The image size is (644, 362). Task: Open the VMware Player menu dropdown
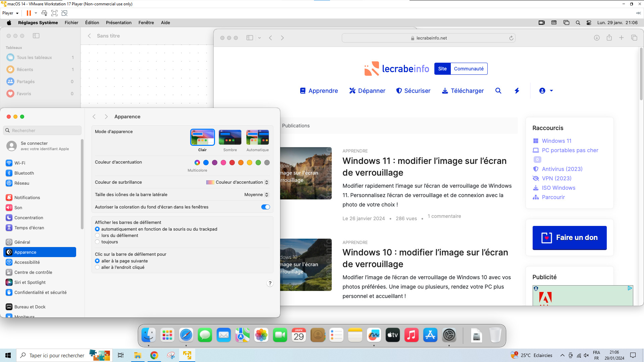[10, 13]
